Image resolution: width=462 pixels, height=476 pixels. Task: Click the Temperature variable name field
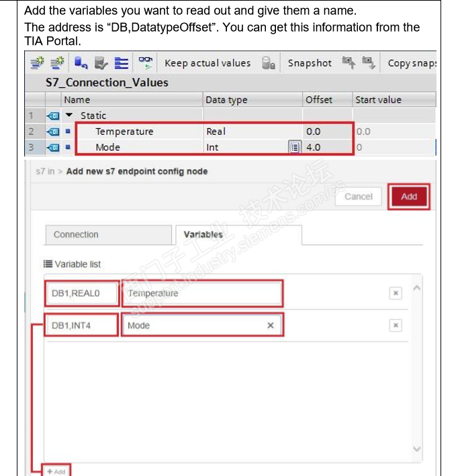click(202, 293)
